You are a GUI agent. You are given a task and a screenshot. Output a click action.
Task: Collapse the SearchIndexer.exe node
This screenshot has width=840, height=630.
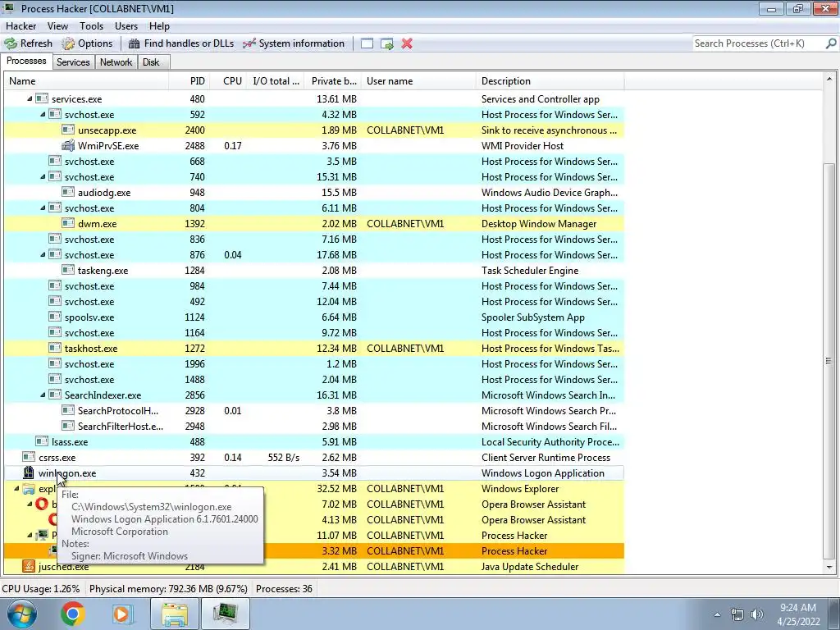[43, 395]
